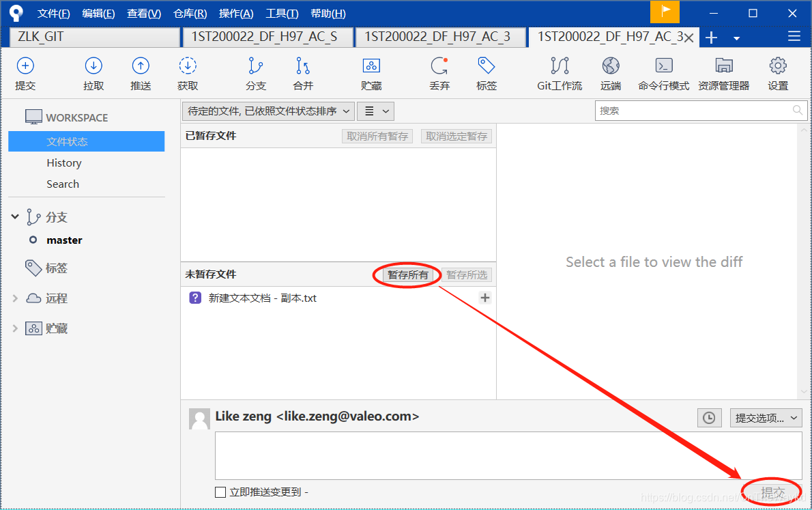Switch to the ZLK_GIT tab

pos(95,38)
